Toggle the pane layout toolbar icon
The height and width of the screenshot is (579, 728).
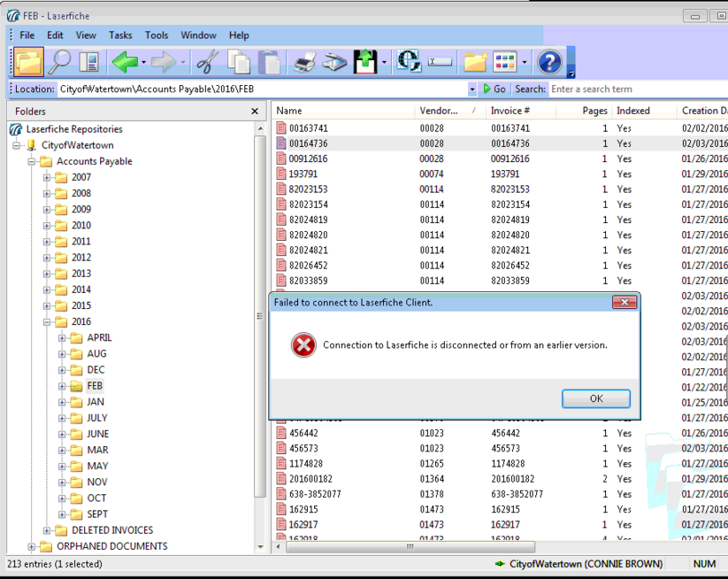click(x=89, y=62)
